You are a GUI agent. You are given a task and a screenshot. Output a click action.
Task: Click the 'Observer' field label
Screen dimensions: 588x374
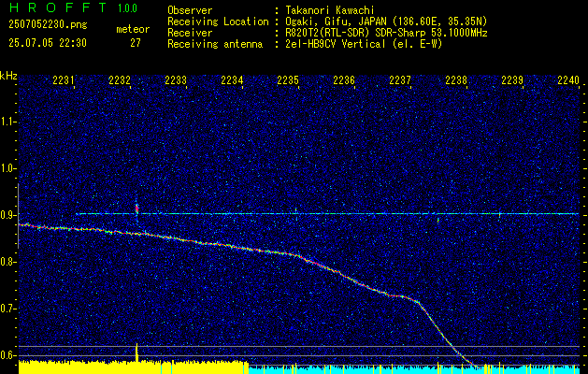click(x=190, y=10)
